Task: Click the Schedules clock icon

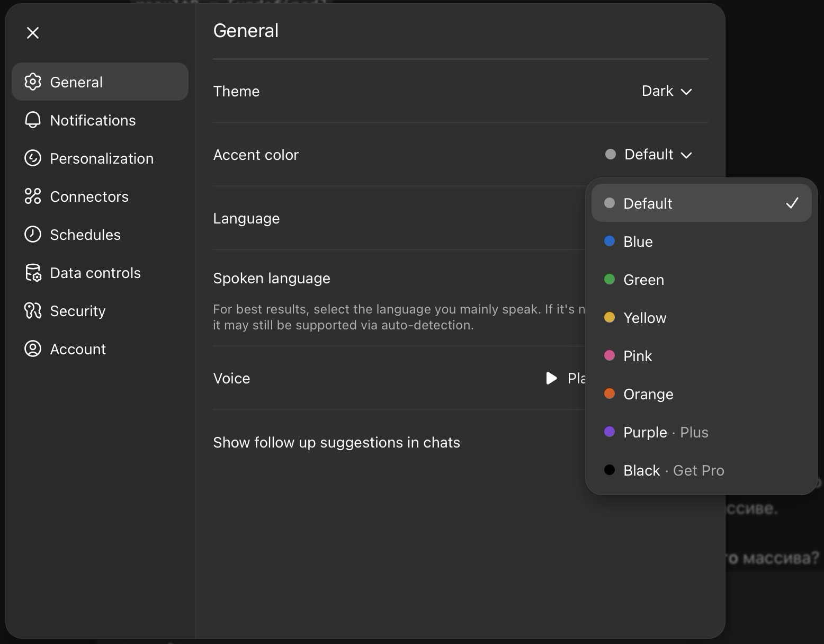Action: (x=33, y=235)
